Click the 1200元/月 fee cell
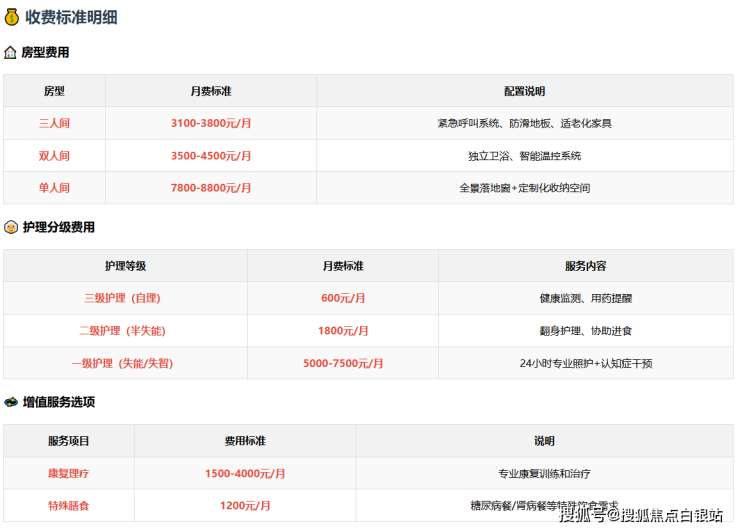Viewport: 740px width, 531px height. click(245, 506)
